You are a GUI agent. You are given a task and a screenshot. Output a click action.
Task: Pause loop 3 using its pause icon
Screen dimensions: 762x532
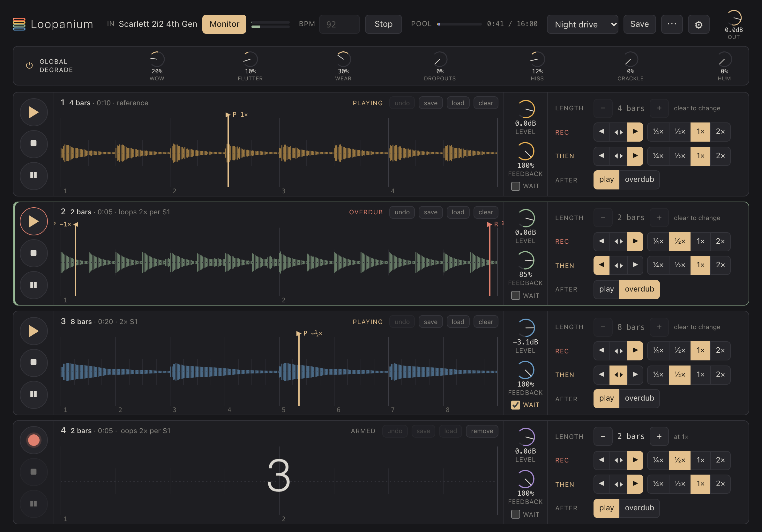34,394
